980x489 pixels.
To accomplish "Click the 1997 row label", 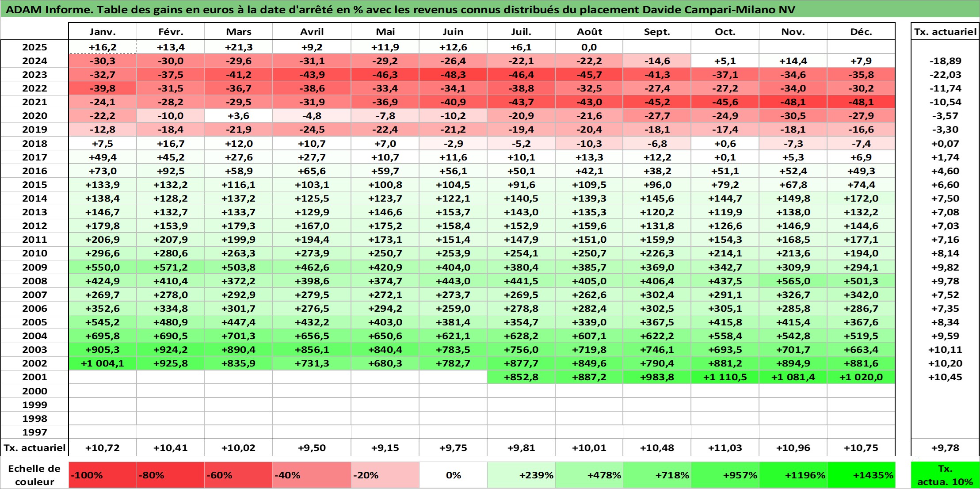I will click(x=34, y=432).
